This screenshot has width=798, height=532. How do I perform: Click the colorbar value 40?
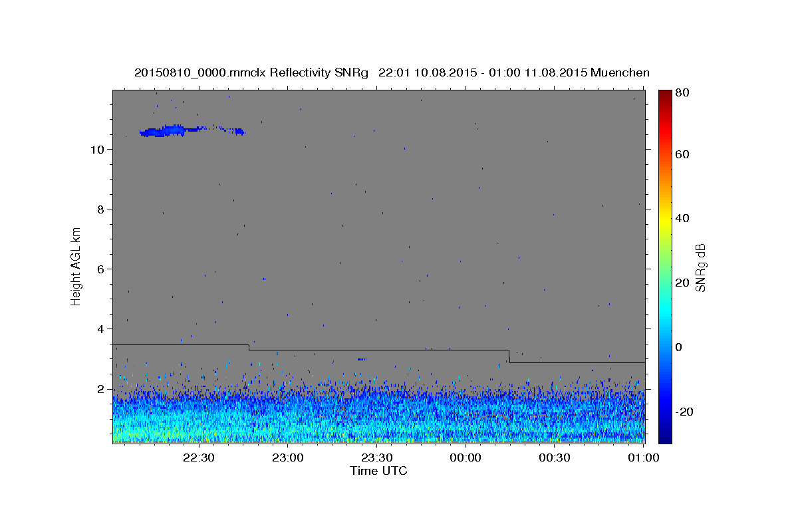pos(683,218)
